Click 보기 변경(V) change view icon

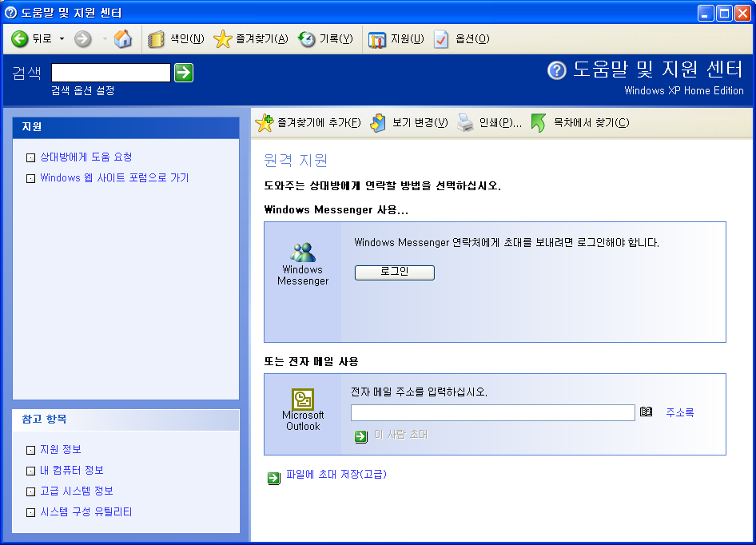(377, 123)
